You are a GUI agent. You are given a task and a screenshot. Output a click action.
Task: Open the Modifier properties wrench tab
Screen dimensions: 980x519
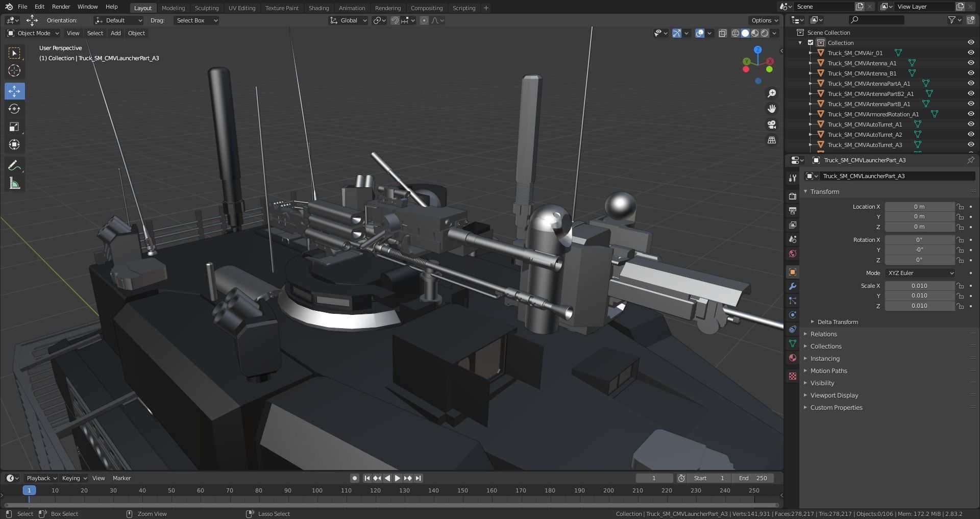[x=792, y=286]
